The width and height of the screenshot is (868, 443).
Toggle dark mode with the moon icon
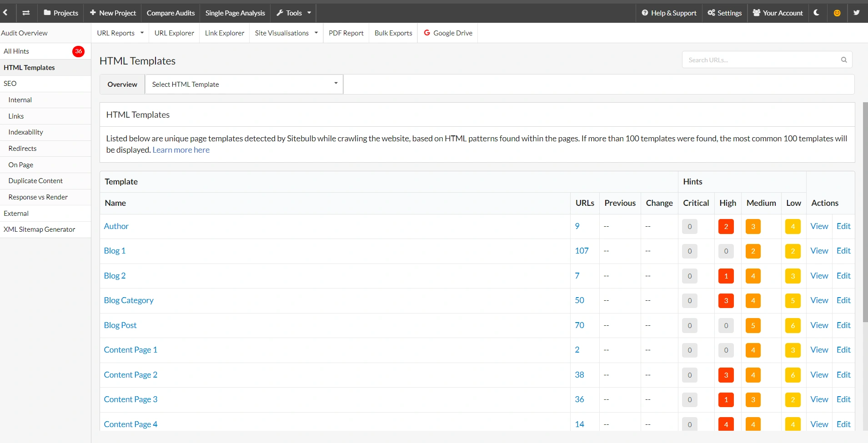[x=817, y=13]
